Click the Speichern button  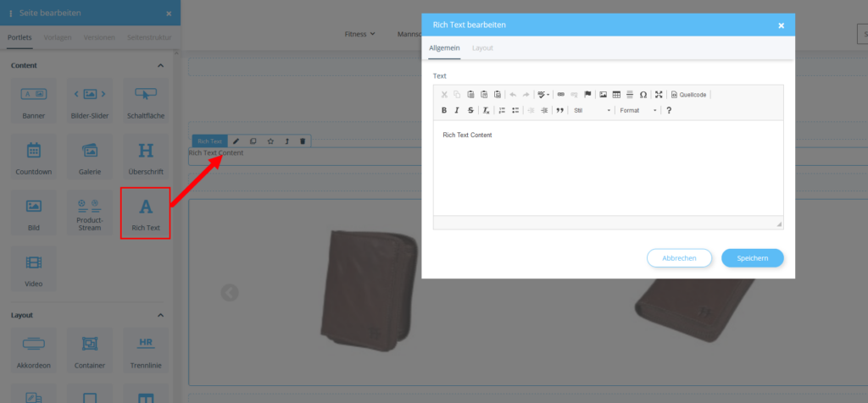752,258
